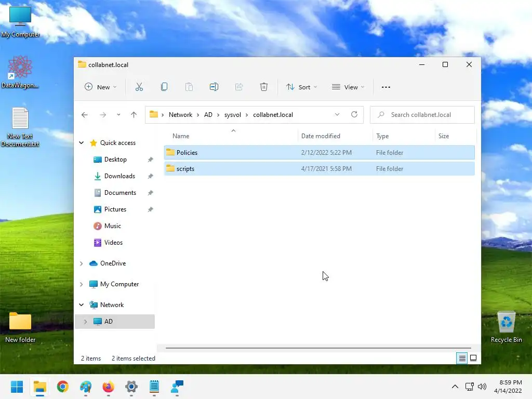532x399 pixels.
Task: Open the Paint app taskbar icon
Action: 86,387
